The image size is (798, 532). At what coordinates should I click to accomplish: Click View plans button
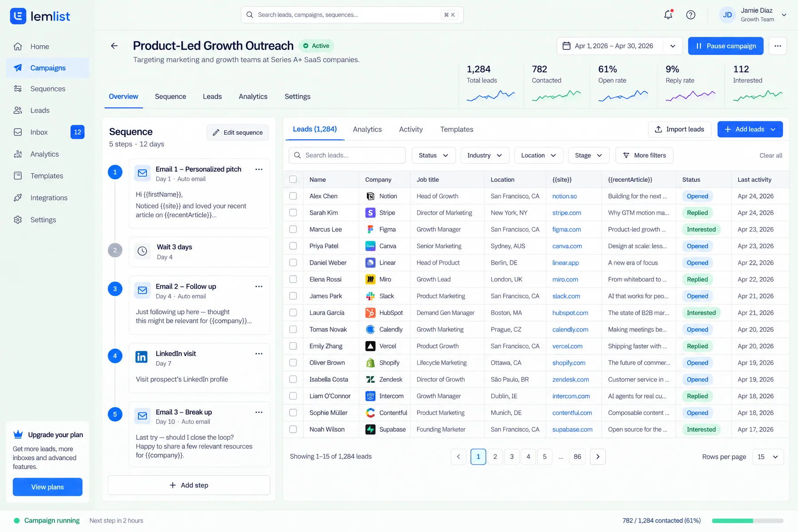(x=47, y=487)
